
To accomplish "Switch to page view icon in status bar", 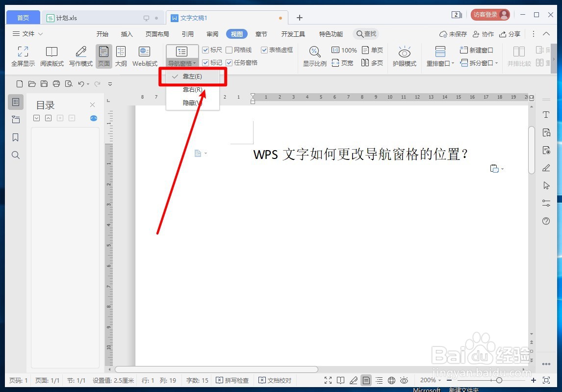I will pos(366,381).
